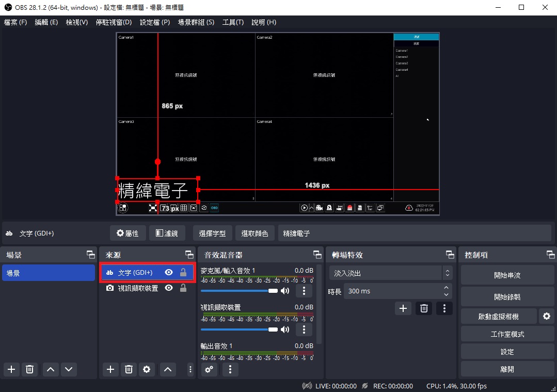Toggle visibility of 視訊擷取裝置 source
The width and height of the screenshot is (557, 392).
169,288
